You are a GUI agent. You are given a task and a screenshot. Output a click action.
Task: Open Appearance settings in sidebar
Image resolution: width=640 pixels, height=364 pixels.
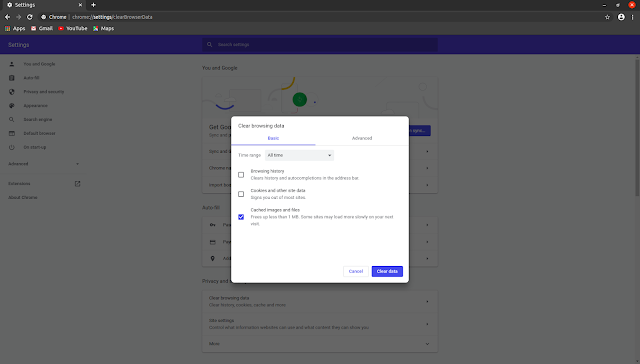(36, 106)
